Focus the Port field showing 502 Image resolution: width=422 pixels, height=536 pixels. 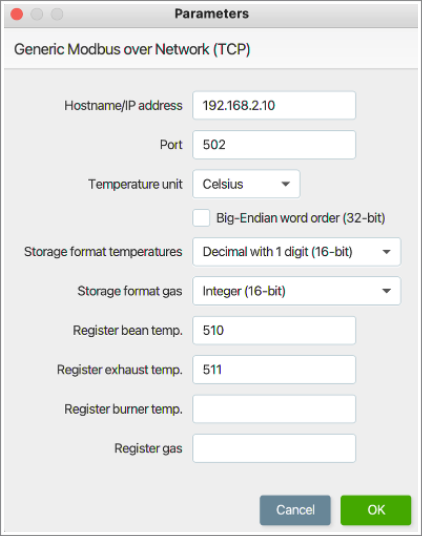(274, 145)
